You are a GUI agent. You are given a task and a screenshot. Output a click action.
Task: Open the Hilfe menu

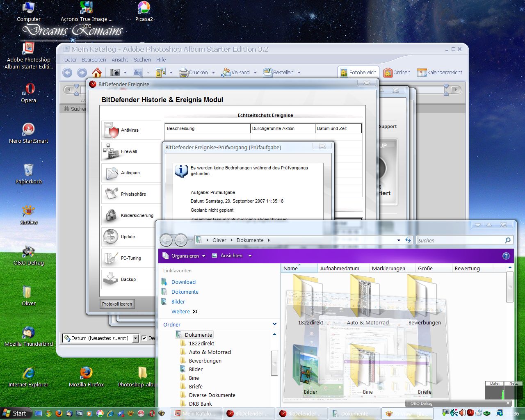pos(161,60)
